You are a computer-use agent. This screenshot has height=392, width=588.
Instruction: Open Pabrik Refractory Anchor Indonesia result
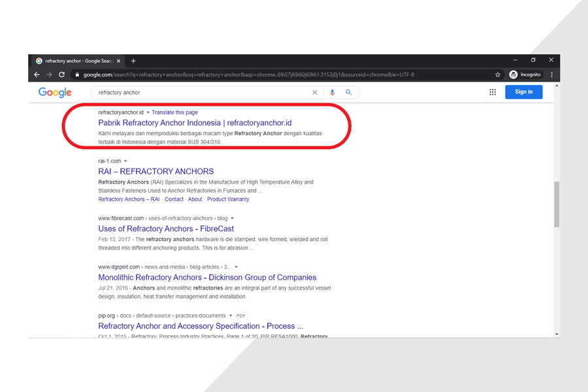[195, 123]
